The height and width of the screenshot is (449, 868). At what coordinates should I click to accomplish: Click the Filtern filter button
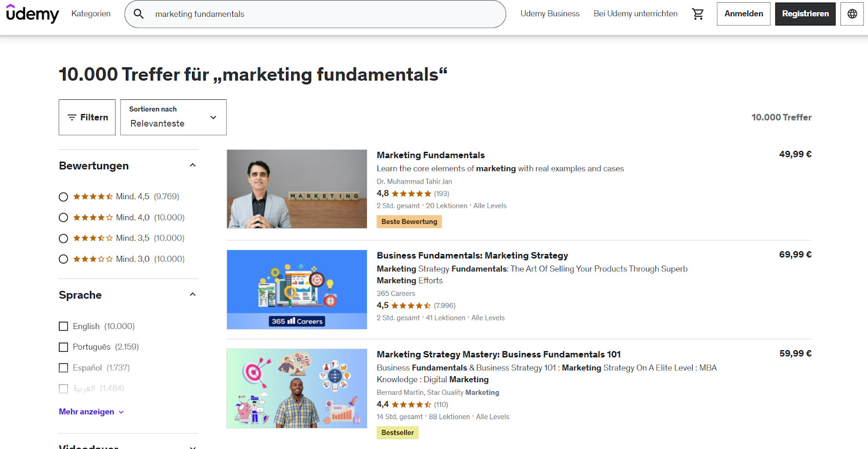(x=87, y=117)
